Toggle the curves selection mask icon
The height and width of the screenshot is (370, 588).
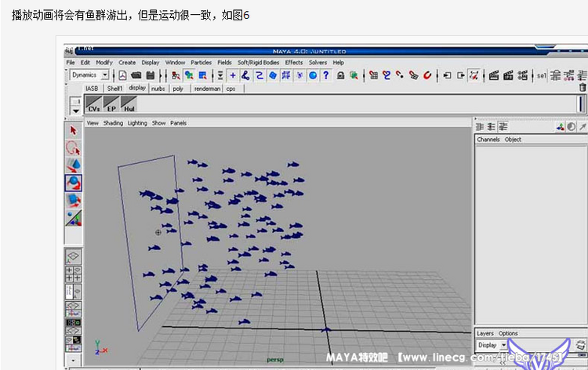click(x=260, y=75)
